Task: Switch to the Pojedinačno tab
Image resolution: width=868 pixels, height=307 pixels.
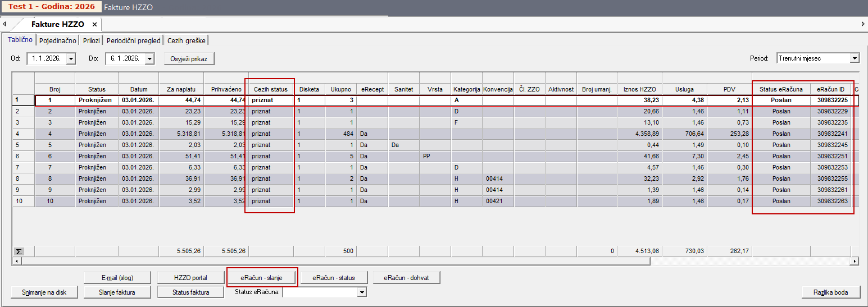Action: [58, 40]
